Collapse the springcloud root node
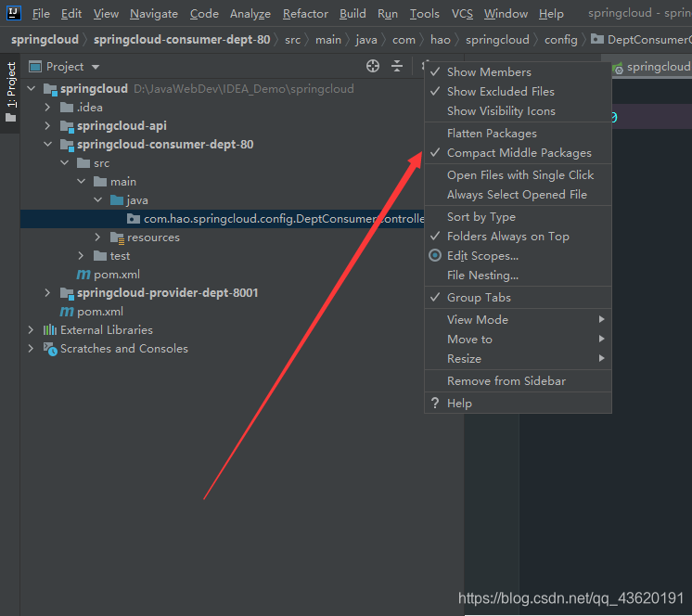Image resolution: width=692 pixels, height=616 pixels. click(x=31, y=89)
